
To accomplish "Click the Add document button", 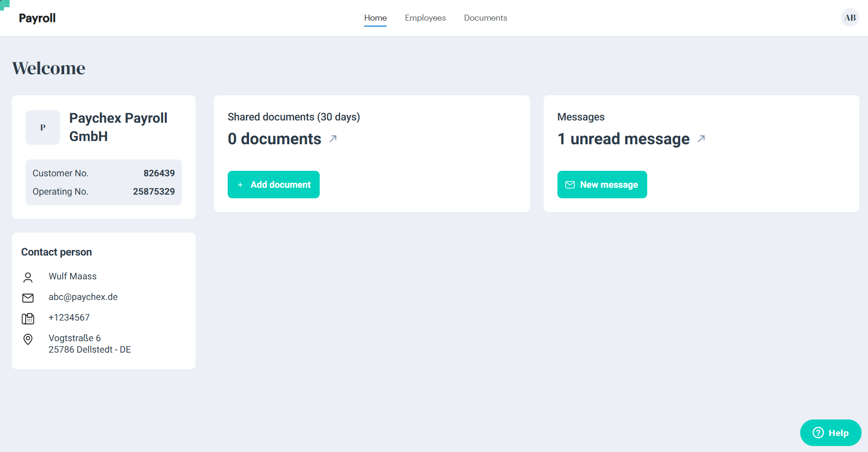I will pos(273,185).
